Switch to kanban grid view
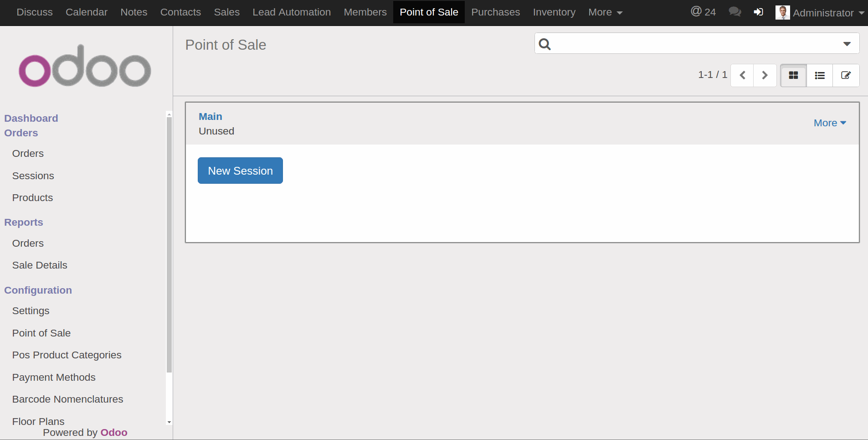 pos(793,75)
